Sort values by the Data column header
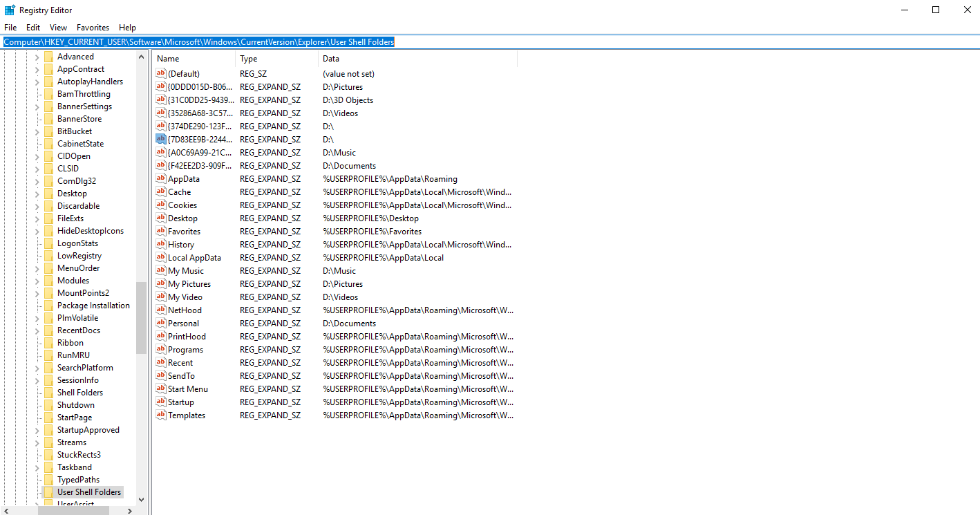The image size is (980, 515). 418,59
